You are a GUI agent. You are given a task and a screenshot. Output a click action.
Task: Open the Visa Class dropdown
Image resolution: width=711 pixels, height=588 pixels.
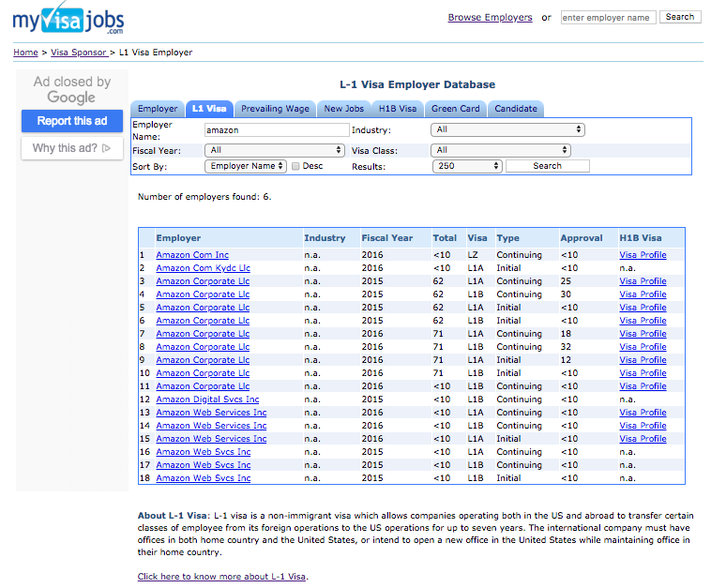tap(501, 150)
